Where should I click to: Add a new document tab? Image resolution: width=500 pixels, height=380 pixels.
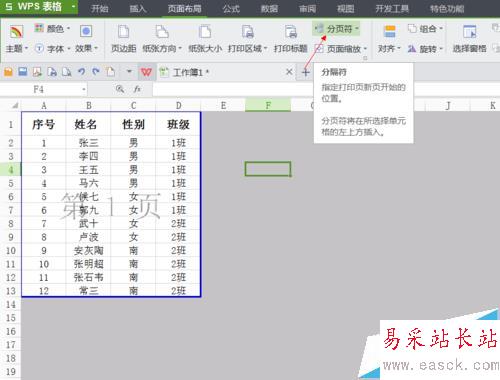click(x=305, y=72)
